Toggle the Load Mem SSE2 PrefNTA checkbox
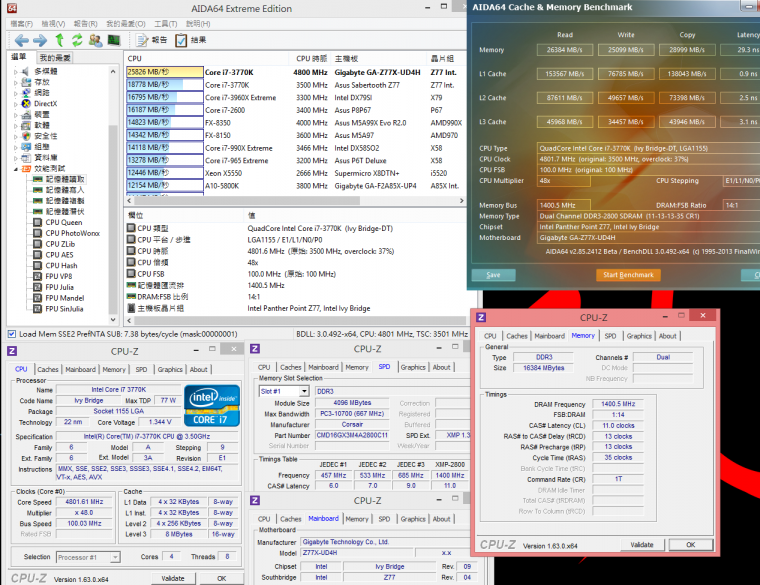Viewport: 760px width, 585px height. coord(11,334)
